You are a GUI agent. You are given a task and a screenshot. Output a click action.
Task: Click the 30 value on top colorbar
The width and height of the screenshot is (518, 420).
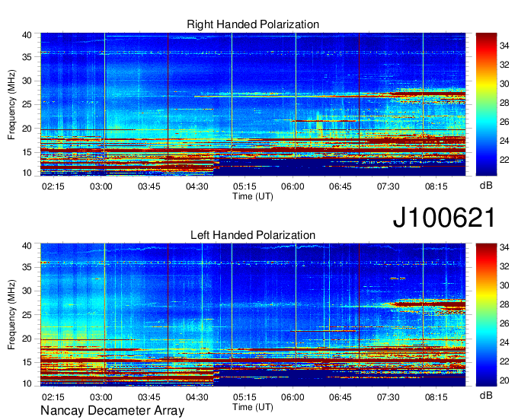(504, 84)
